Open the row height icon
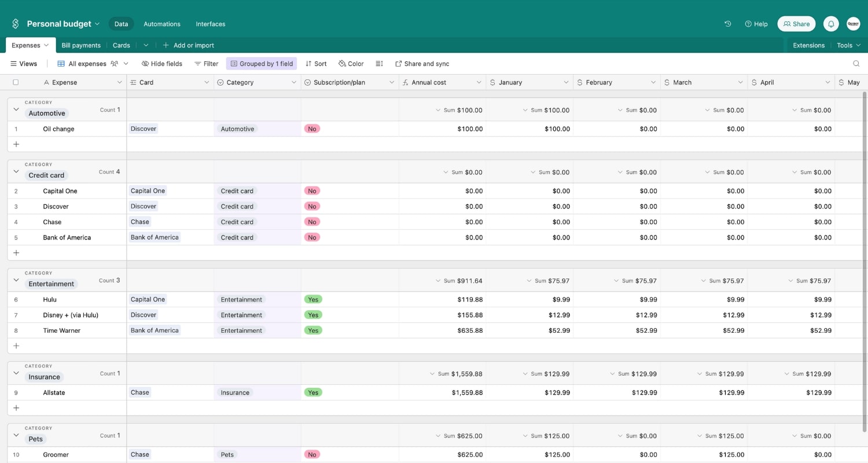This screenshot has height=463, width=868. 379,64
